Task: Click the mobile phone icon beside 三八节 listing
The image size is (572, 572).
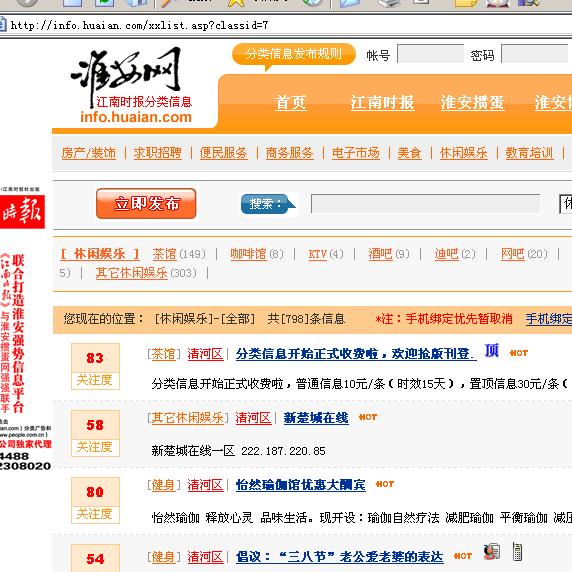Action: coord(517,552)
